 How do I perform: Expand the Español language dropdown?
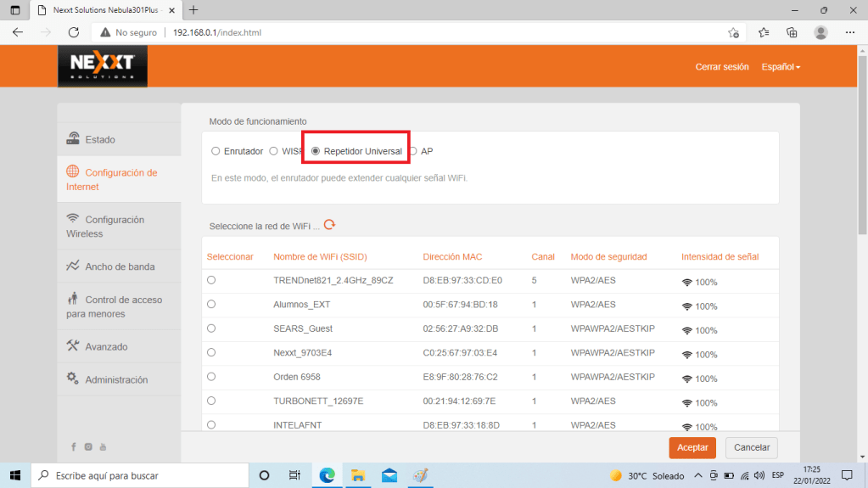[781, 66]
